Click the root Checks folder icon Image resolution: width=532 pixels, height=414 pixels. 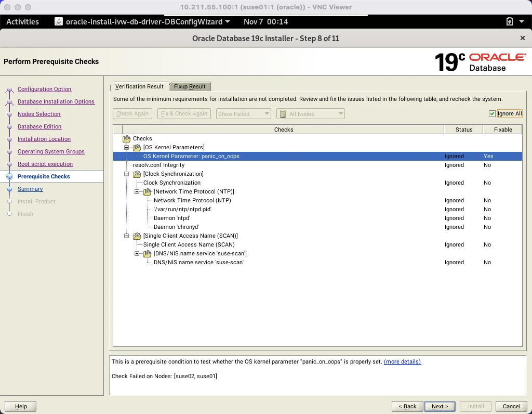(x=127, y=138)
